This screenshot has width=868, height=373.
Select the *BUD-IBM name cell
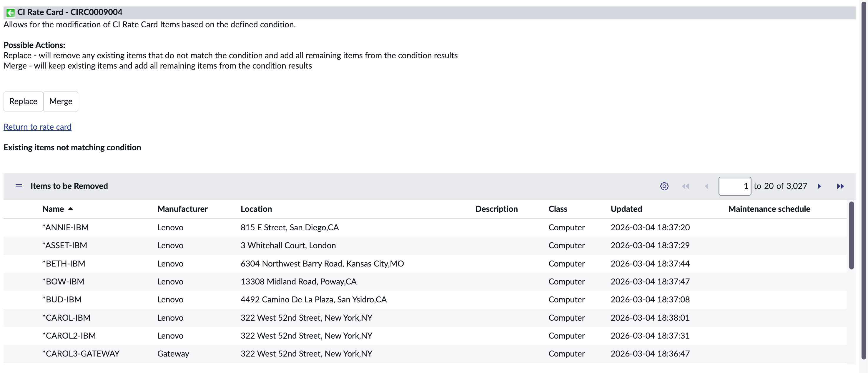click(x=62, y=299)
